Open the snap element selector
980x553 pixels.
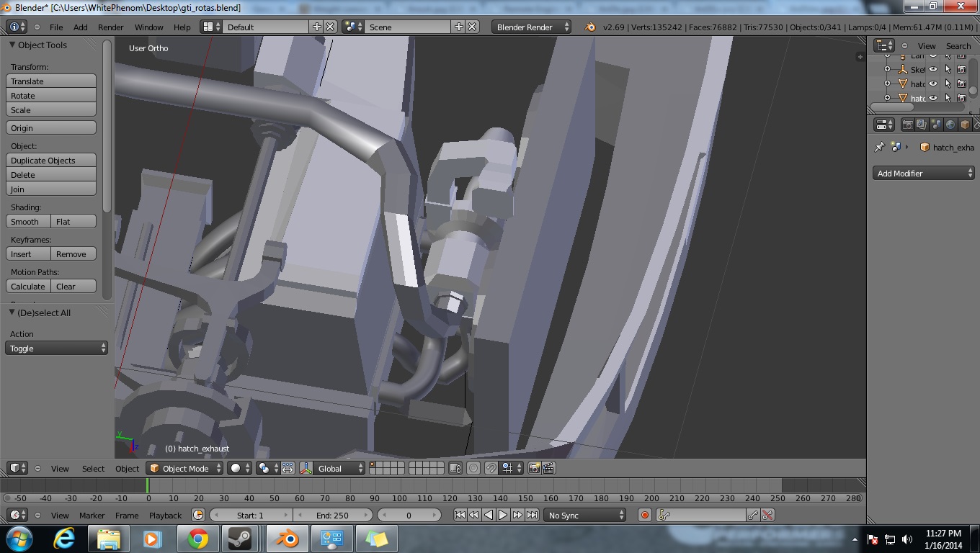tap(512, 468)
